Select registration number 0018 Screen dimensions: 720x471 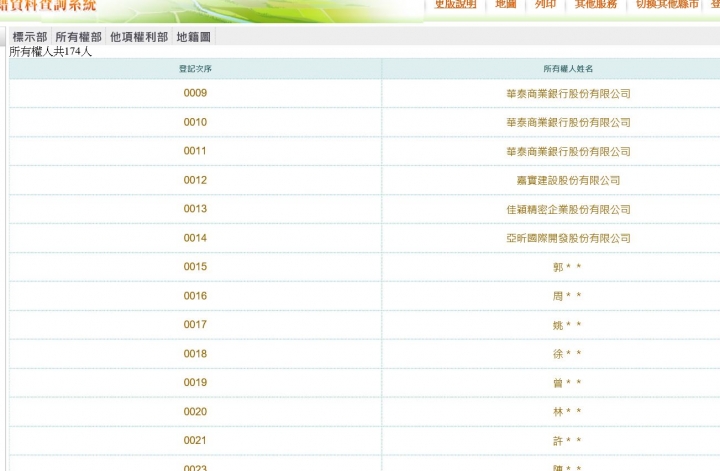tap(195, 353)
